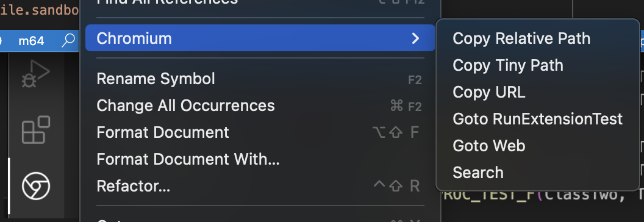Open the Chromium activity bar icon
Viewport: 644px width, 222px height.
tap(36, 186)
